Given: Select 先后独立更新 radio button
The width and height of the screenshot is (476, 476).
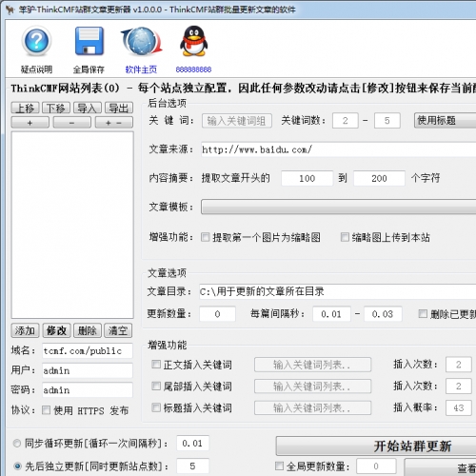Looking at the screenshot, I should pyautogui.click(x=17, y=466).
